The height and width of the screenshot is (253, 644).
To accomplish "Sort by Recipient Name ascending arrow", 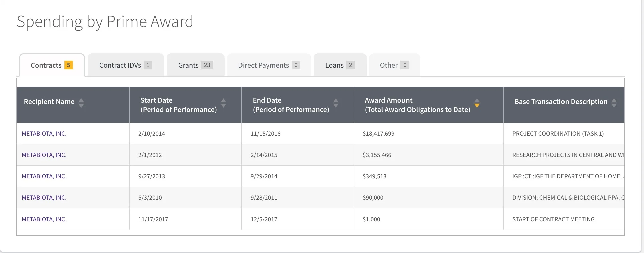I will pyautogui.click(x=81, y=100).
